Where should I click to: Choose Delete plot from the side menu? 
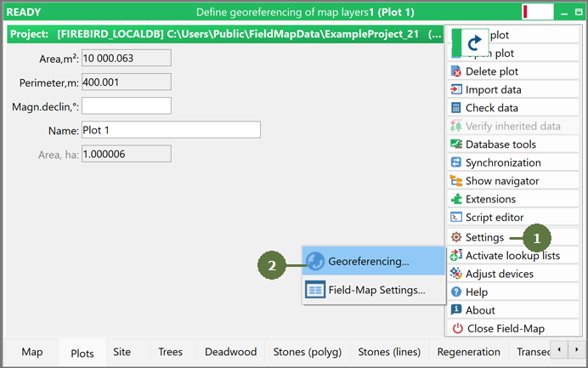coord(512,71)
